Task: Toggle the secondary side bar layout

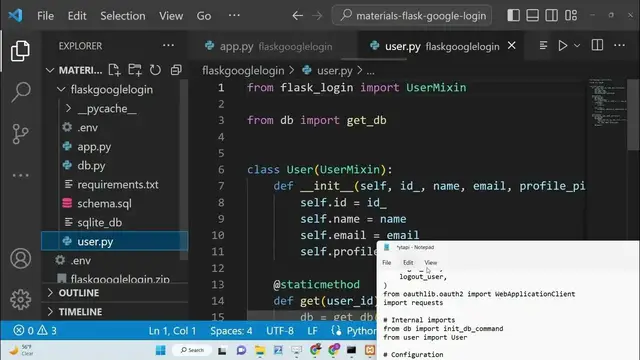Action: click(551, 16)
